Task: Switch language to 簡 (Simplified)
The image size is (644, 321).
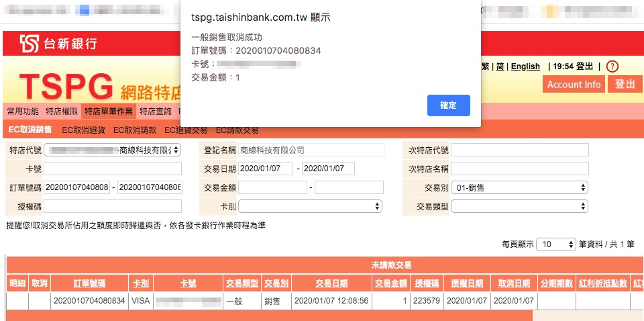Action: (500, 66)
